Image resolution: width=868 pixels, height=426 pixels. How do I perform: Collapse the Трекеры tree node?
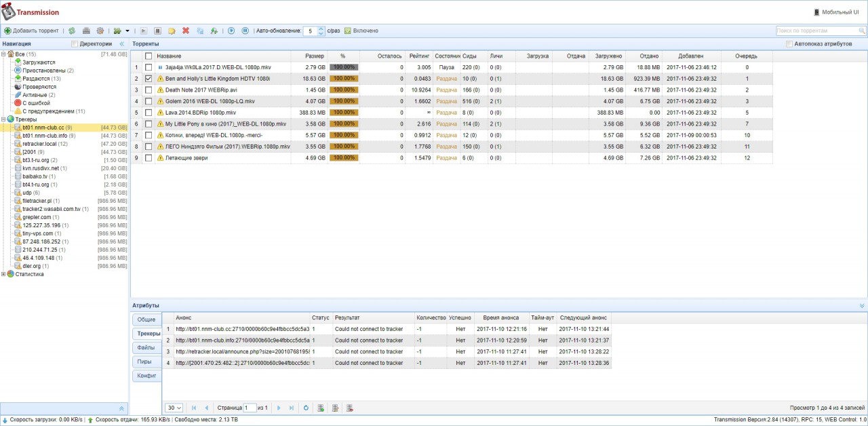[x=3, y=119]
